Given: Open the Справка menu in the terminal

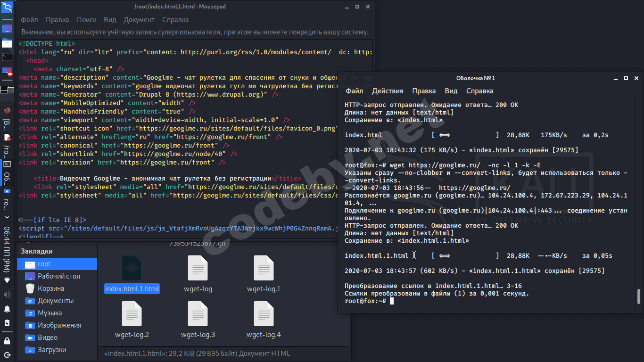Looking at the screenshot, I should tap(480, 91).
